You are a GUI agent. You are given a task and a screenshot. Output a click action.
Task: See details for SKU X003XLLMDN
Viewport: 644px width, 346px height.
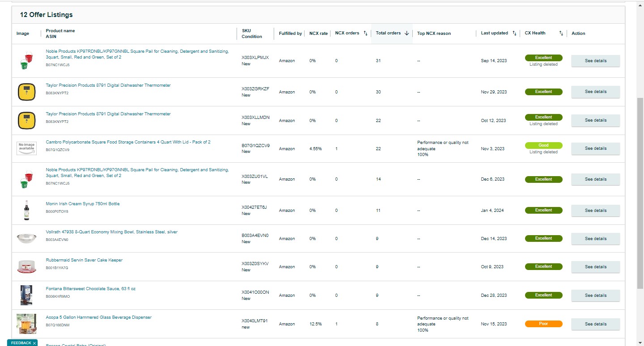[x=595, y=120]
